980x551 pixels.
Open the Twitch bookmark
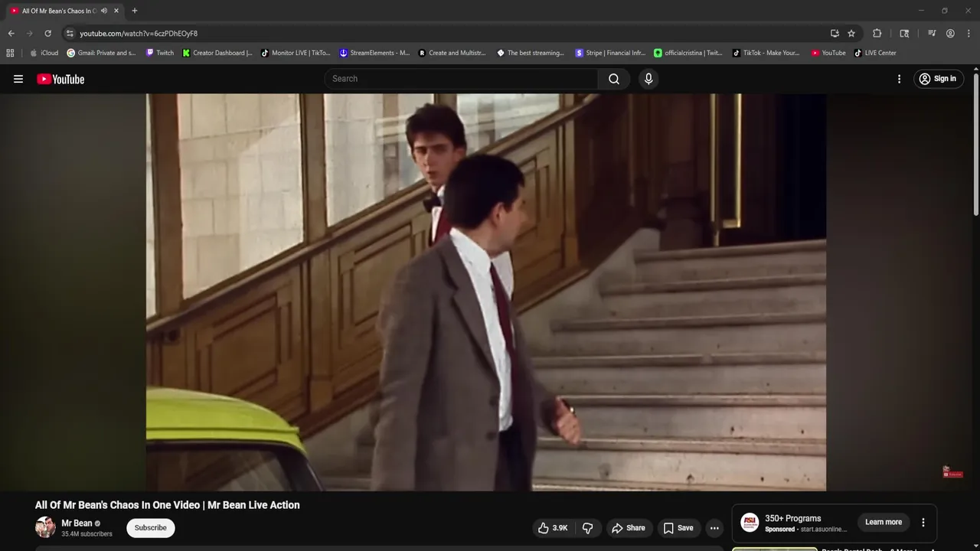click(159, 53)
